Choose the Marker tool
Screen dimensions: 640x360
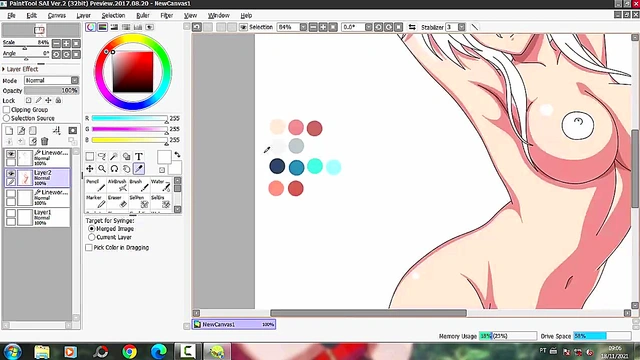(96, 201)
